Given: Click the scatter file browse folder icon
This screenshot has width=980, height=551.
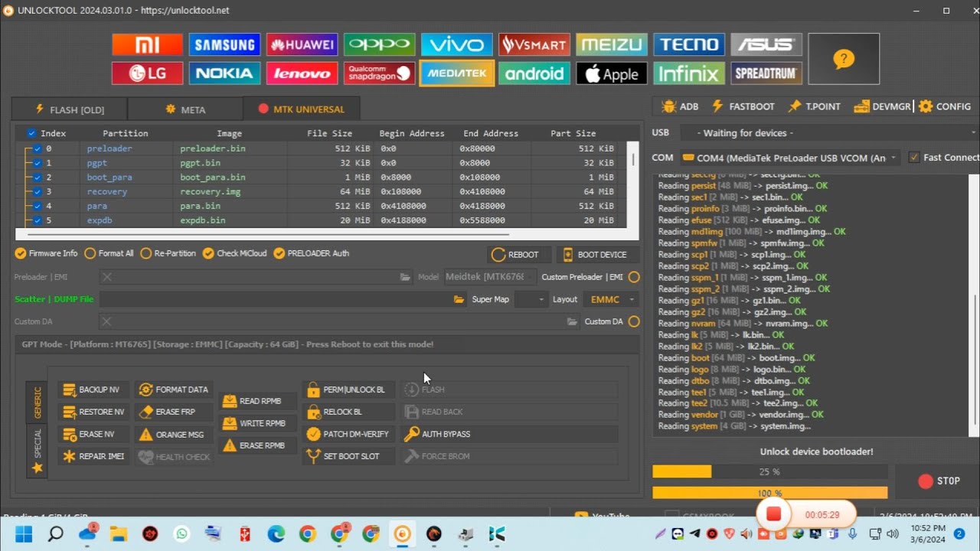Looking at the screenshot, I should (459, 299).
